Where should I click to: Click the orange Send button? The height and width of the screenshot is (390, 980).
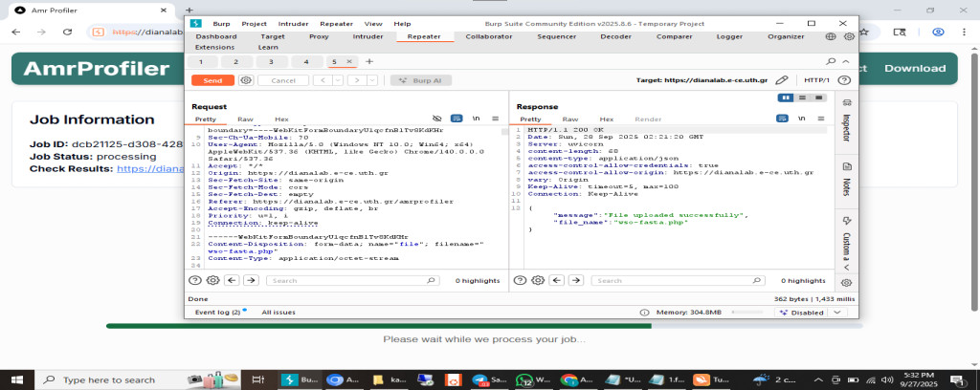pyautogui.click(x=212, y=81)
